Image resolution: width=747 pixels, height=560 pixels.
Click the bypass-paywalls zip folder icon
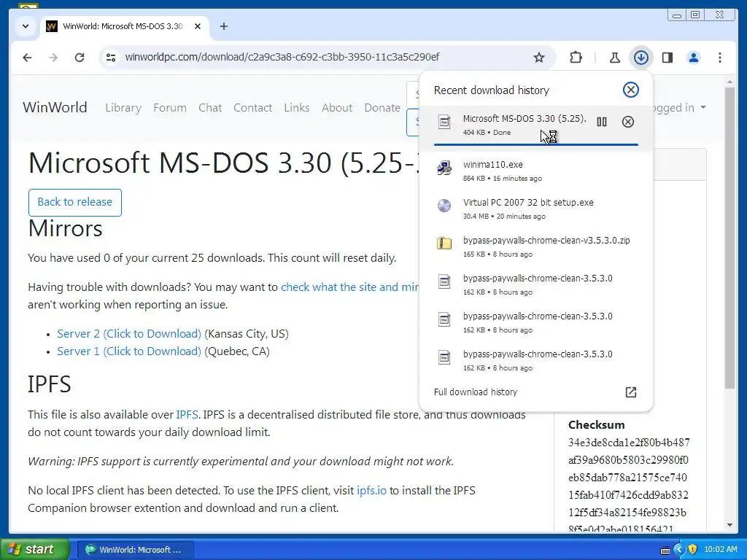point(444,243)
